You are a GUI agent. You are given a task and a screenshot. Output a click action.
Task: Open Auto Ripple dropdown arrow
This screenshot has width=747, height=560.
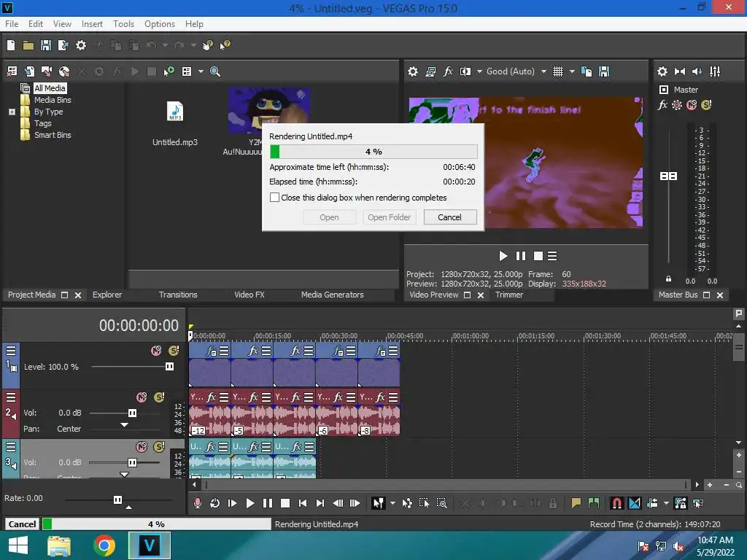[666, 503]
